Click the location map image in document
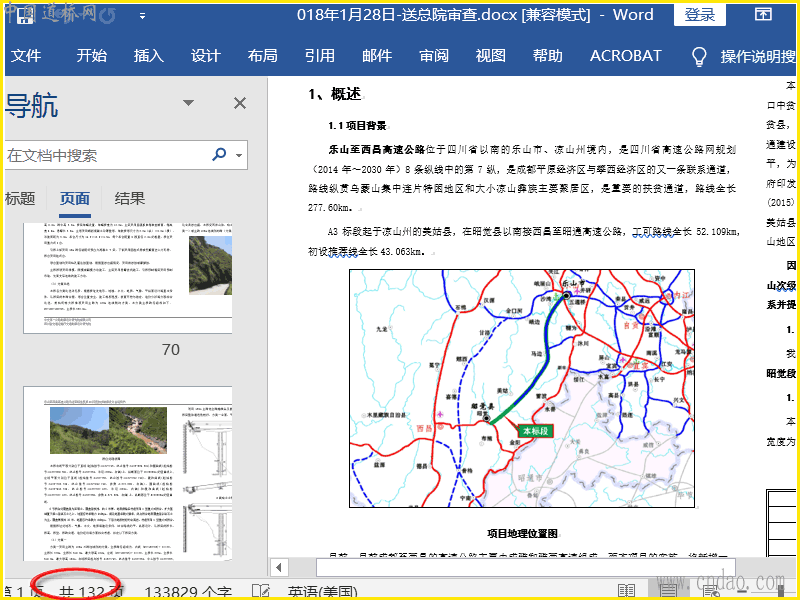800x600 pixels. pos(521,388)
